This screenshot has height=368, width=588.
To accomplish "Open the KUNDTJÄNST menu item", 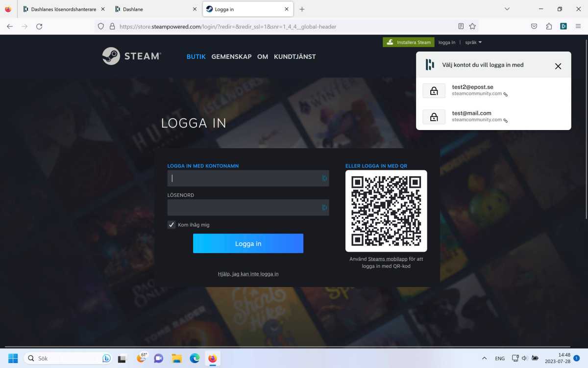I will (x=294, y=56).
